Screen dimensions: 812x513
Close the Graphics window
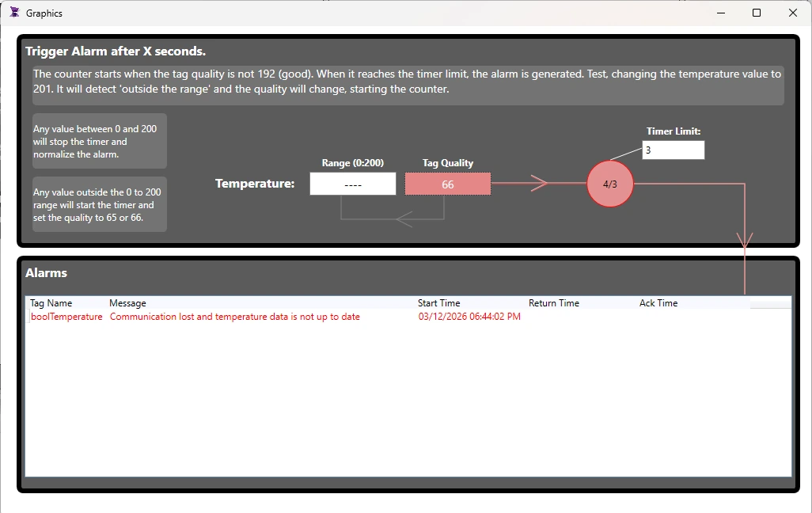793,13
